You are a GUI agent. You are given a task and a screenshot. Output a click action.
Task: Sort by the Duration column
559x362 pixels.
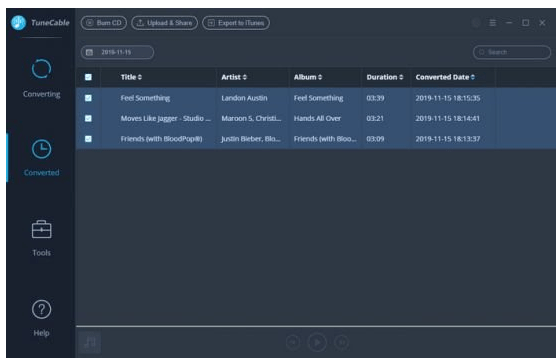(x=385, y=77)
